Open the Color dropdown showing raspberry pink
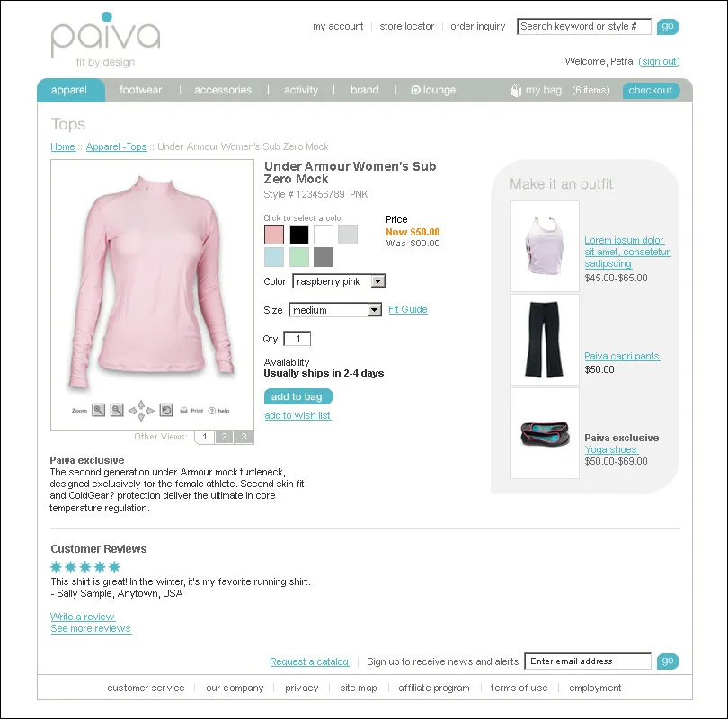 [x=339, y=281]
